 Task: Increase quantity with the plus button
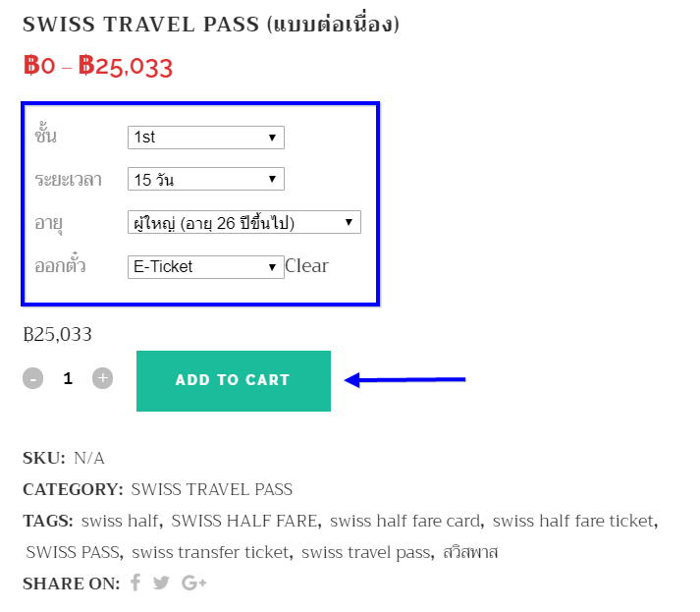(x=103, y=378)
